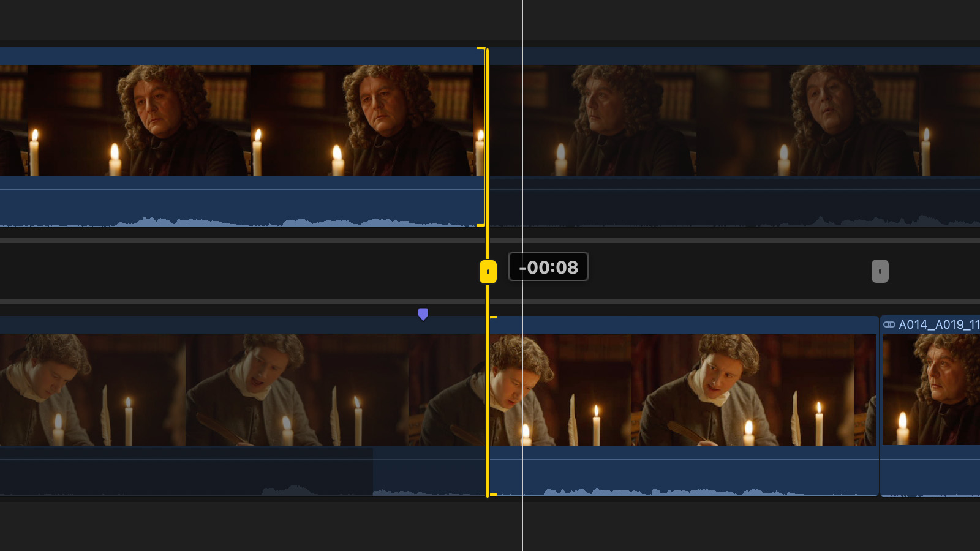
Task: Click the dimmed unused audio waveform of the lower clip
Action: click(x=242, y=471)
